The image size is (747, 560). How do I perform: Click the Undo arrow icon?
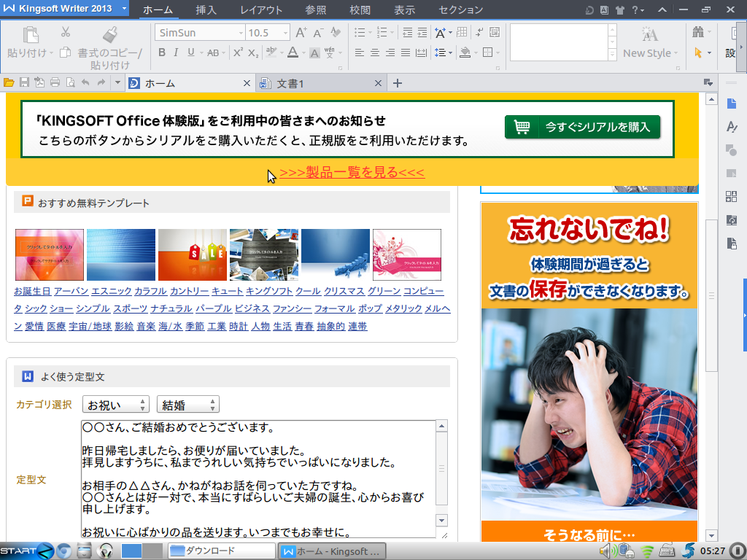coord(85,83)
